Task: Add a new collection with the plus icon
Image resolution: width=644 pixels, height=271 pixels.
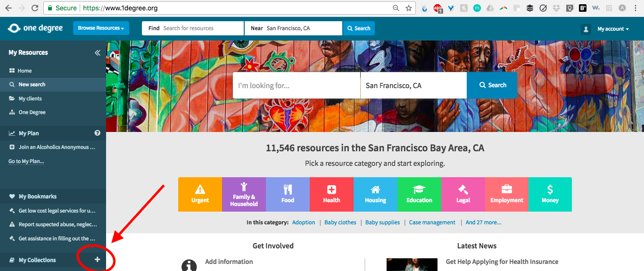Action: point(98,260)
